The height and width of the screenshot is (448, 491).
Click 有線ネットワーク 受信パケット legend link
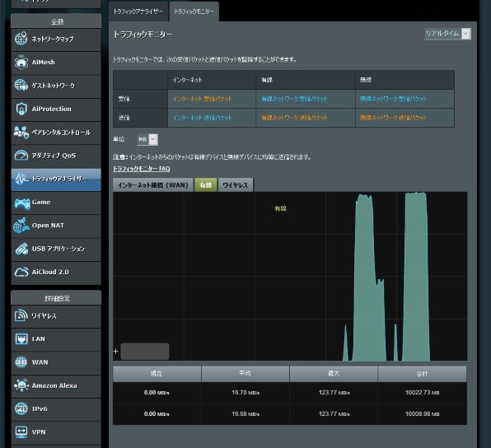point(294,99)
